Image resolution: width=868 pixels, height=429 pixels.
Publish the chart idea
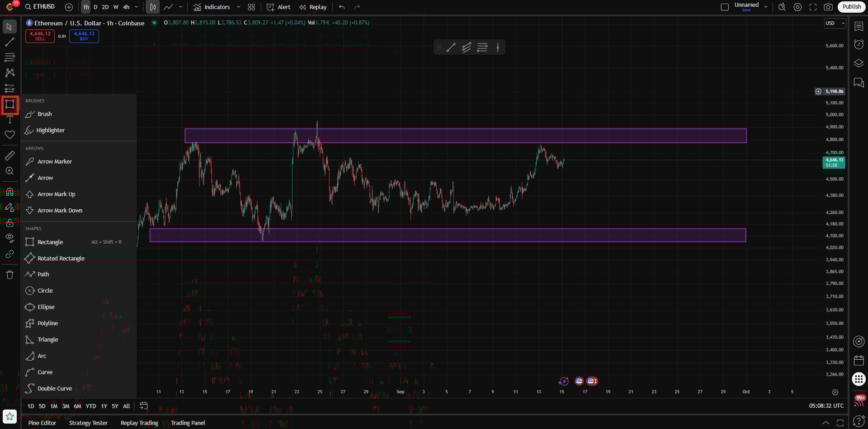(x=852, y=7)
